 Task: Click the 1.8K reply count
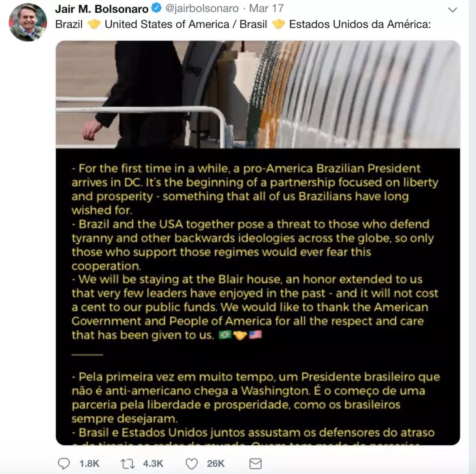[x=89, y=464]
